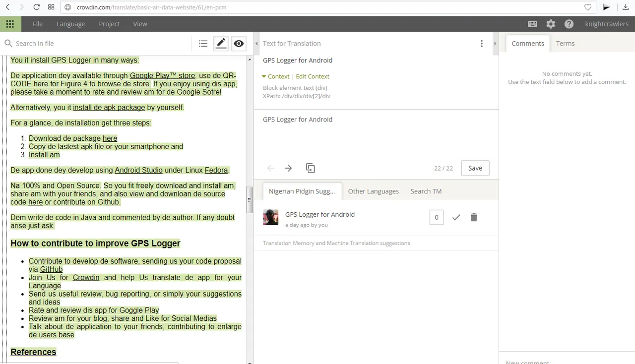The height and width of the screenshot is (364, 635).
Task: Bookmark page with heart icon
Action: tap(588, 7)
